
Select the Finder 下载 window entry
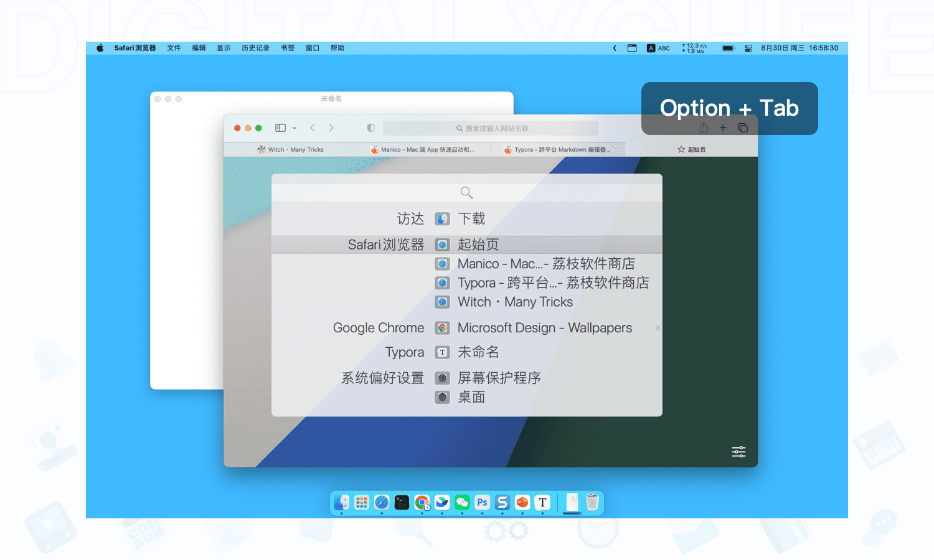(471, 219)
